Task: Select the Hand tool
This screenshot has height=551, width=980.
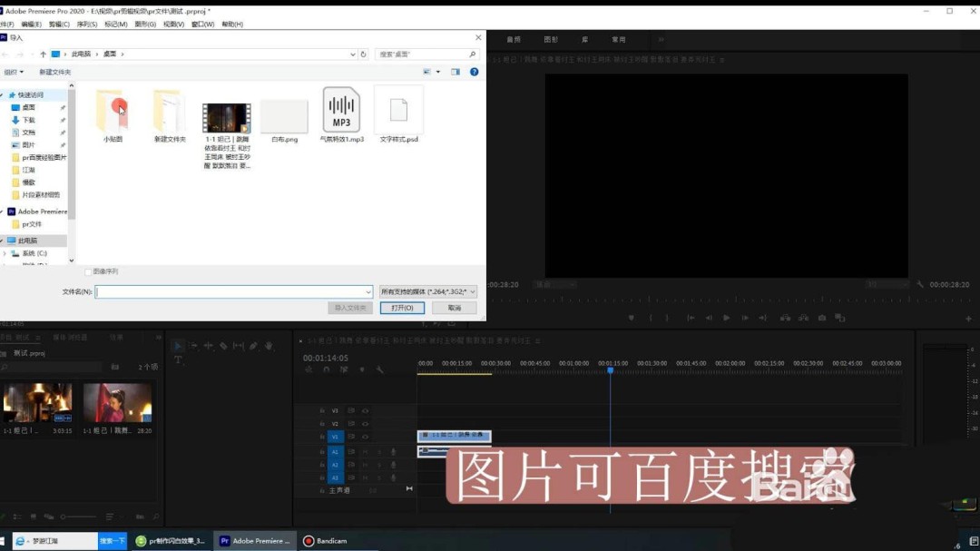Action: (x=269, y=346)
